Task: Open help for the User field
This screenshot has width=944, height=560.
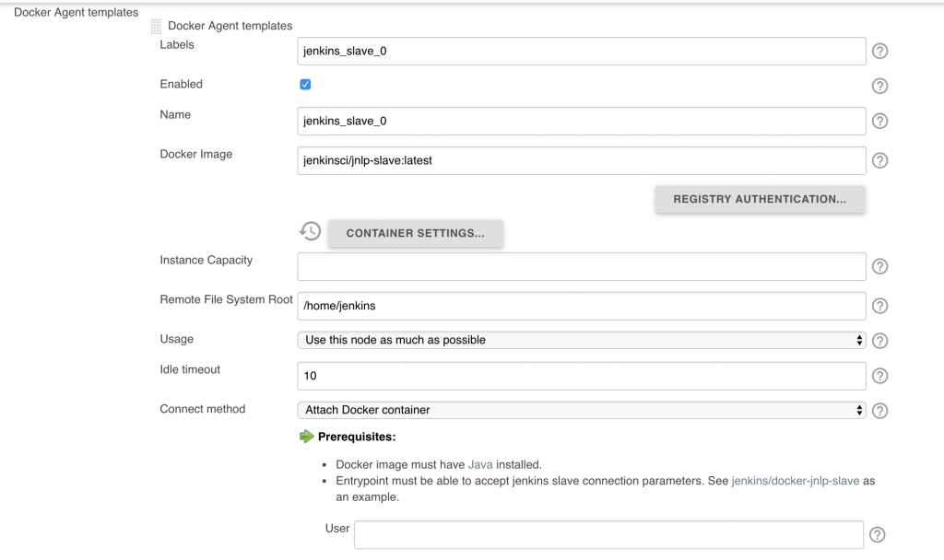Action: coord(878,535)
